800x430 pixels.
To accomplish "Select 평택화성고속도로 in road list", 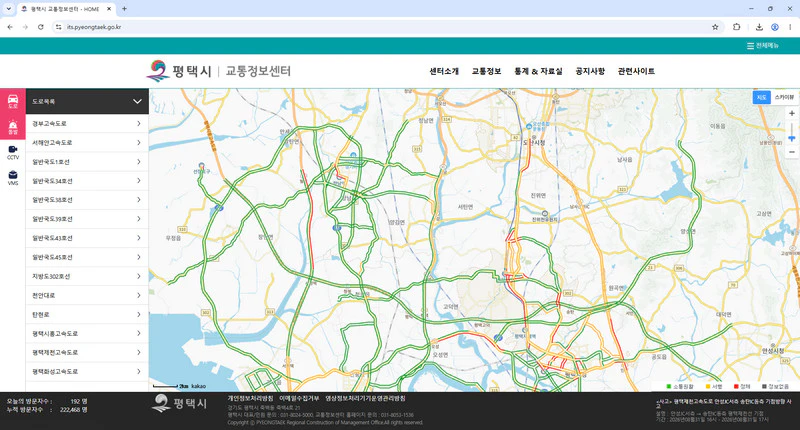I will coord(87,372).
